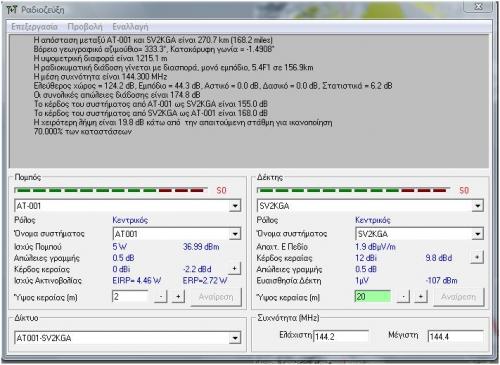Image resolution: width=500 pixels, height=365 pixels.
Task: Click the ERP=2.72 W value
Action: coord(205,280)
